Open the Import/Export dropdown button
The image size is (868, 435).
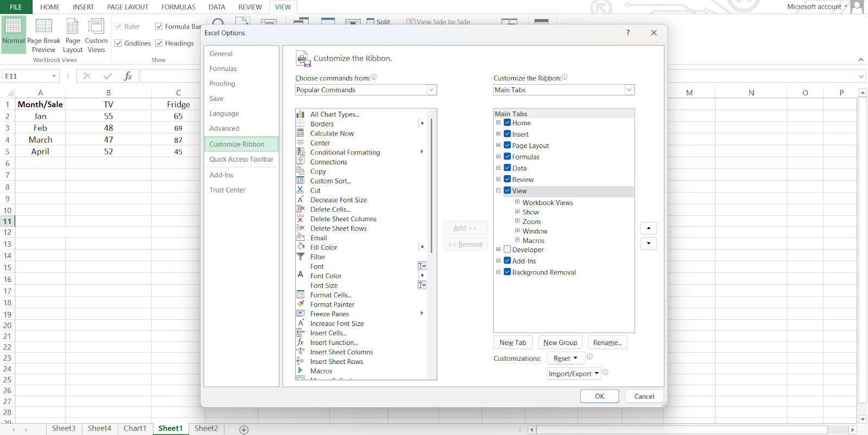tap(574, 373)
